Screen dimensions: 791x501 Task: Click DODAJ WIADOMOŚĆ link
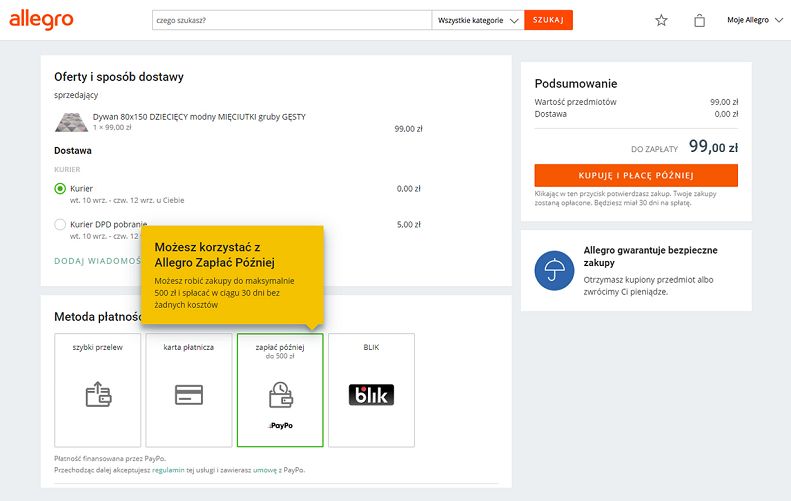tap(97, 261)
